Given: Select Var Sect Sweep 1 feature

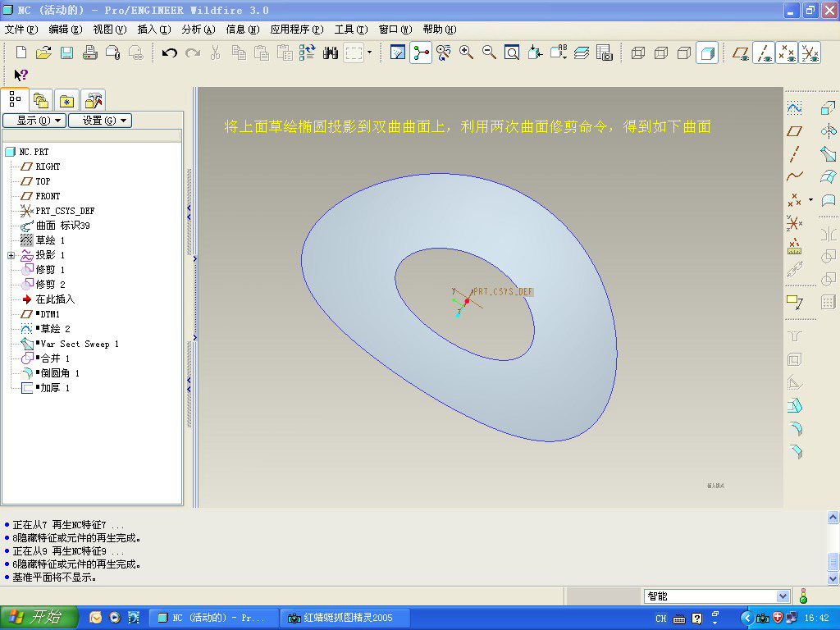Looking at the screenshot, I should pos(80,344).
